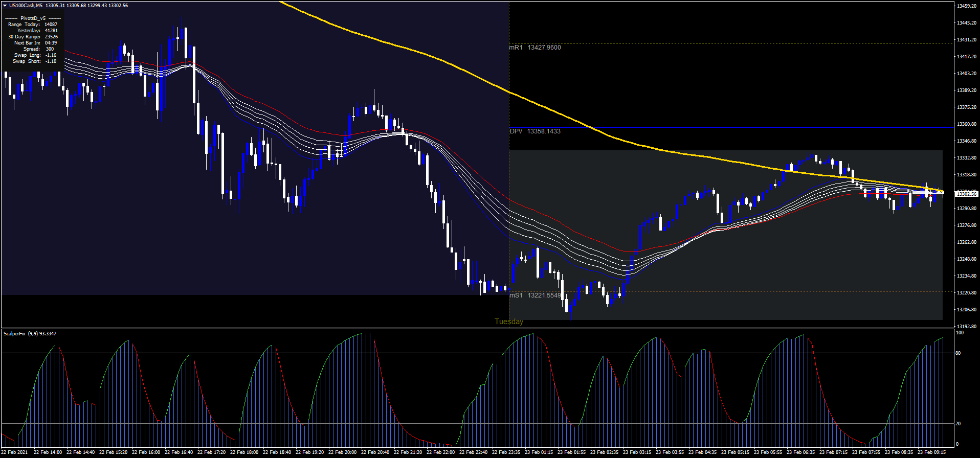
Task: Click the 22 Feb 2021 time label
Action: pyautogui.click(x=15, y=452)
